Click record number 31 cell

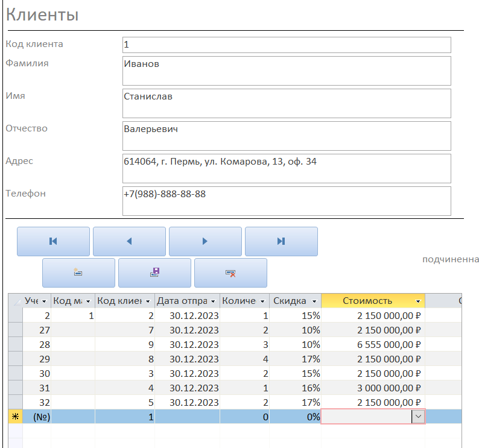(37, 388)
